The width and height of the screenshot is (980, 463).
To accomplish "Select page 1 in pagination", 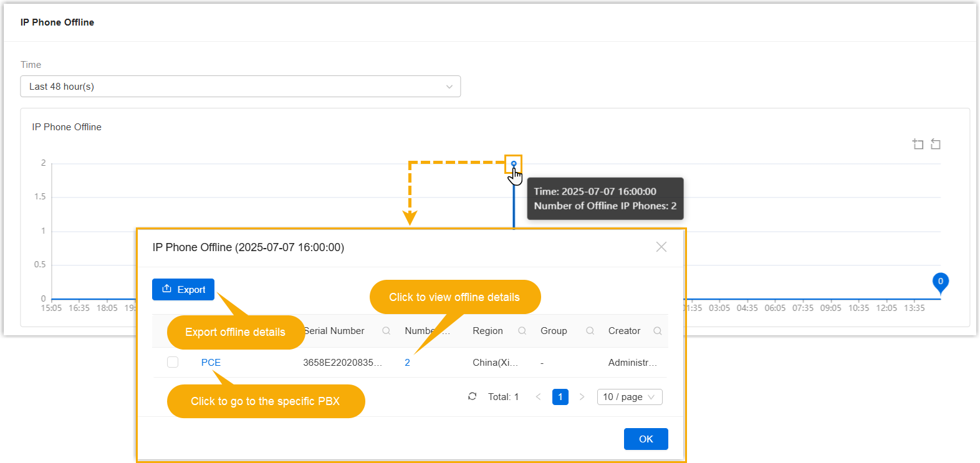I will pyautogui.click(x=560, y=397).
